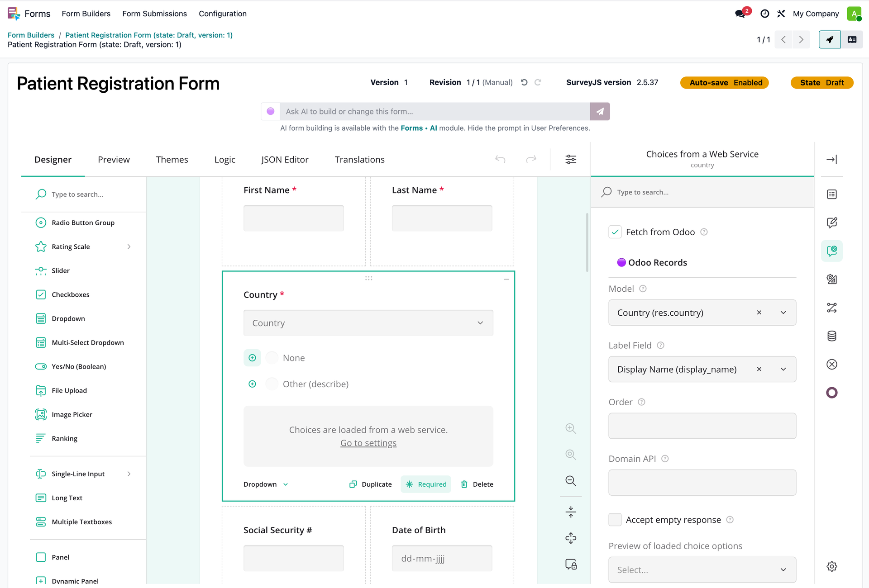This screenshot has width=869, height=588.
Task: Open the preview of loaded choices select
Action: click(702, 570)
